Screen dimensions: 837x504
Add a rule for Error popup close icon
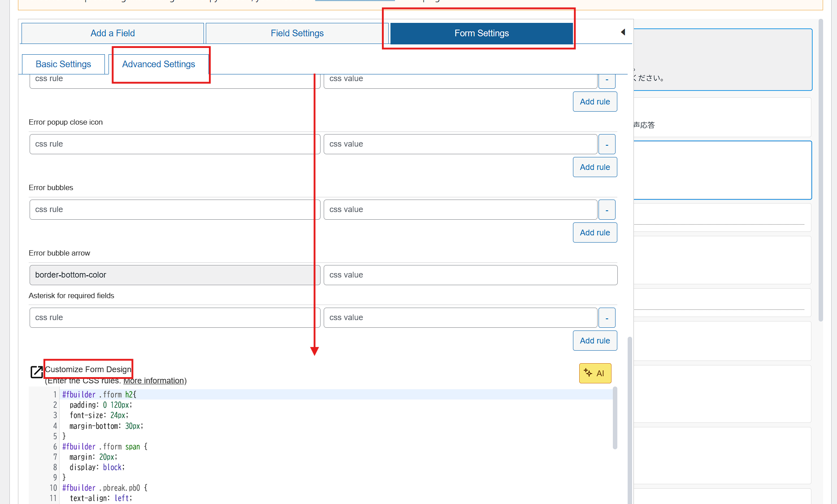tap(594, 167)
